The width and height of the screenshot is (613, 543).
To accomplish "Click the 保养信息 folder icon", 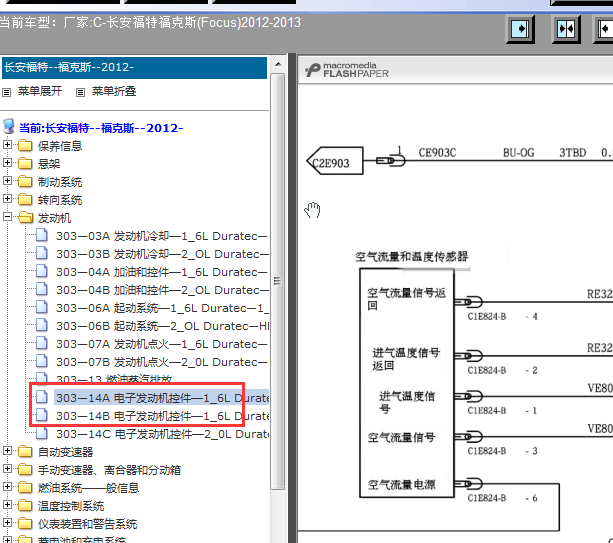I will point(25,145).
